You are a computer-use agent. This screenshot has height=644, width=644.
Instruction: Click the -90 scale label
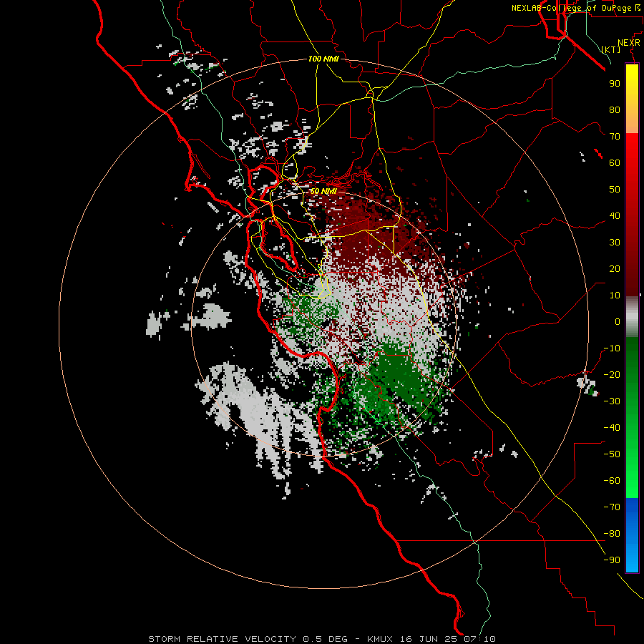[612, 560]
